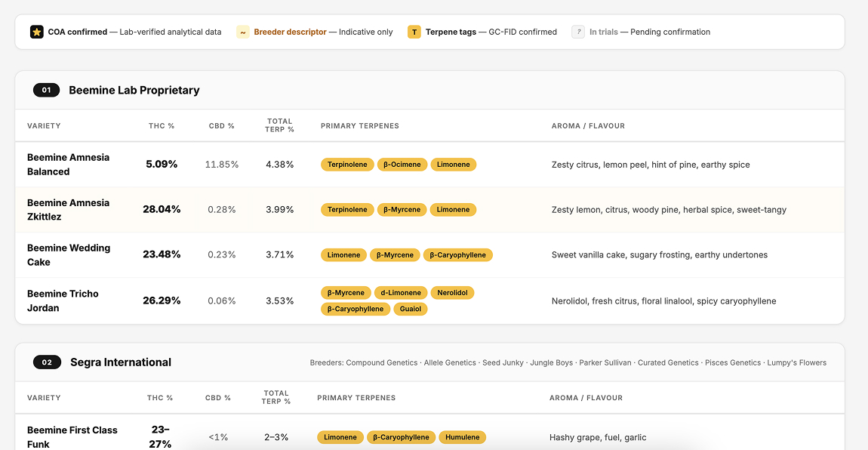Click the Nerolidol terpene tag
The height and width of the screenshot is (450, 868).
[x=452, y=293]
